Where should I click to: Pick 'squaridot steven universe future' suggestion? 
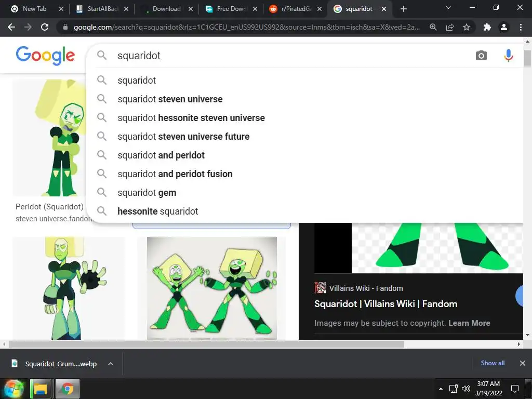[x=304, y=137]
